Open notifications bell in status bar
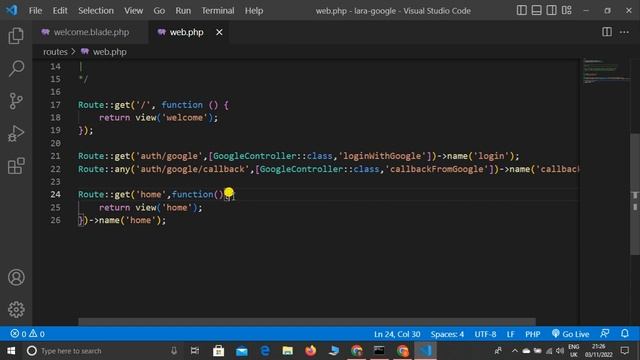640x360 pixels. [624, 333]
